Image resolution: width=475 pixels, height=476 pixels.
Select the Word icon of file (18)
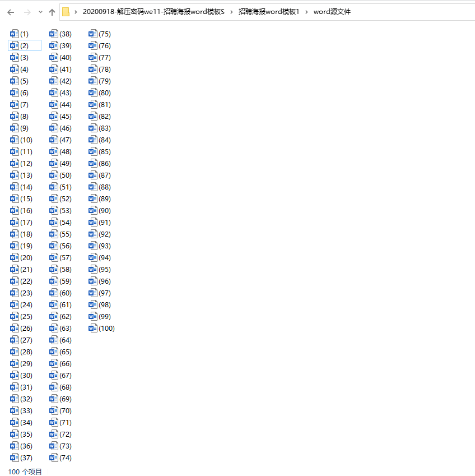click(x=14, y=234)
